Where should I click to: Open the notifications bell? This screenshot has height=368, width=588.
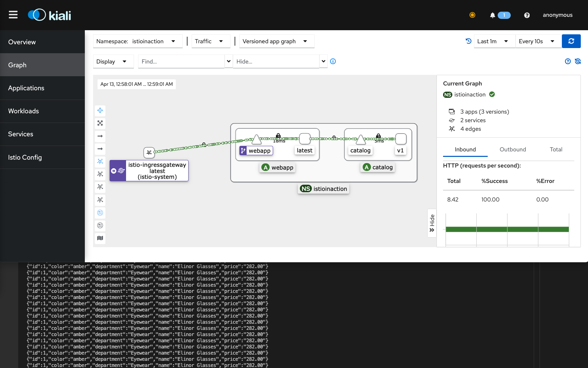[493, 15]
